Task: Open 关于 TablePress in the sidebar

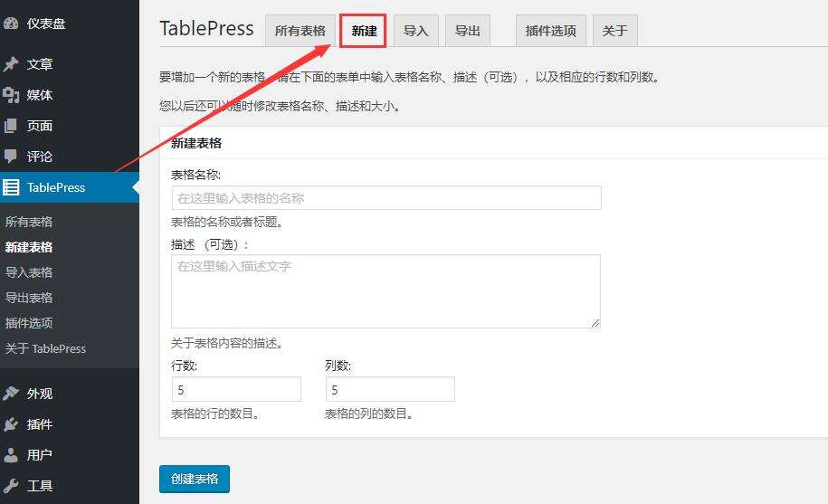Action: (45, 348)
